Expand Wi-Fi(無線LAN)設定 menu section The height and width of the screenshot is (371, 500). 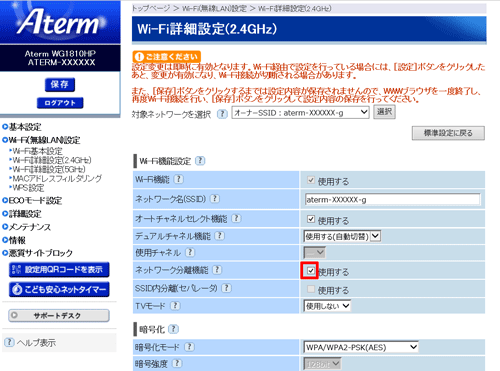click(44, 140)
